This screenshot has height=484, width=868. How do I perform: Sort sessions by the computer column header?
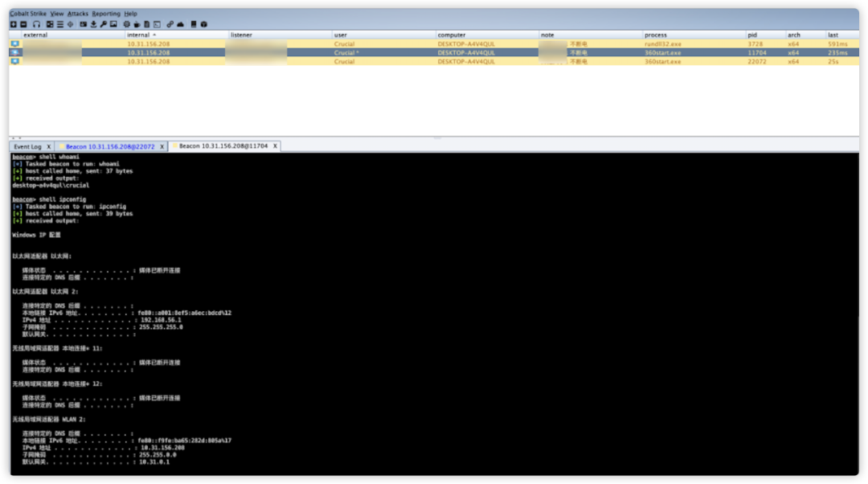(x=487, y=35)
